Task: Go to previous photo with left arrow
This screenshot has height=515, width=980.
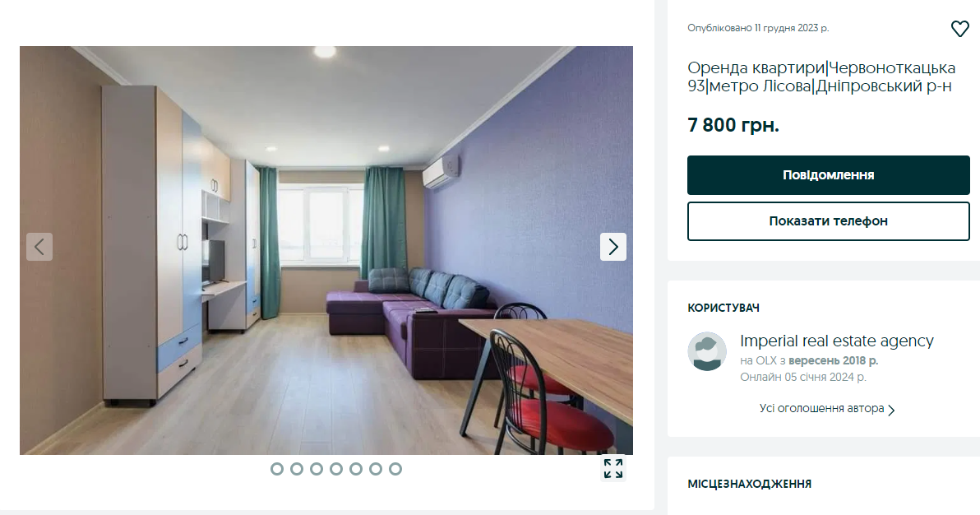Action: click(x=39, y=247)
